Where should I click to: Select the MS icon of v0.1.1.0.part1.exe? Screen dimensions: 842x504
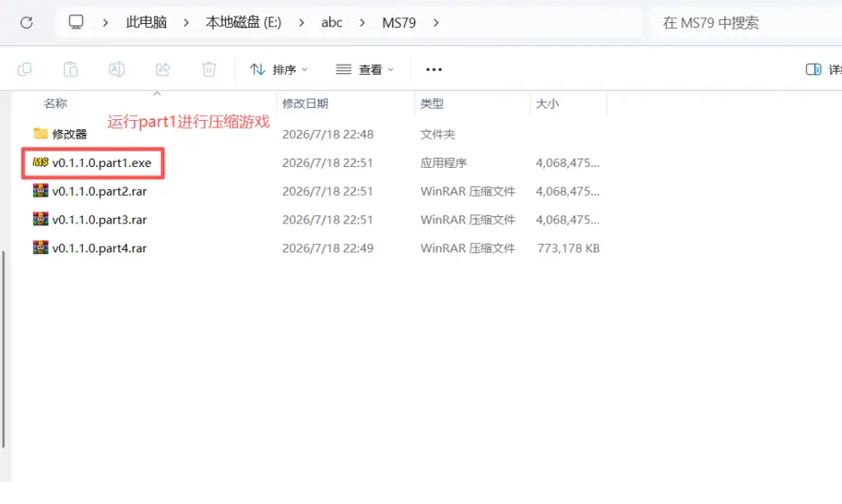tap(40, 162)
